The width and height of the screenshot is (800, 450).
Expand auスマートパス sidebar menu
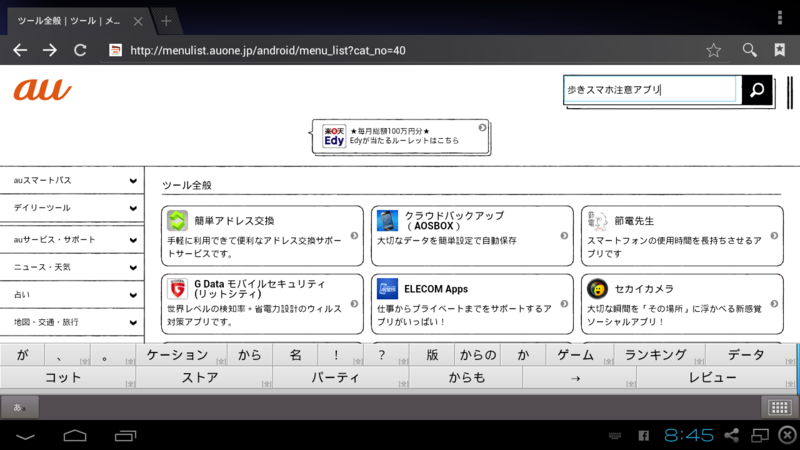[72, 180]
